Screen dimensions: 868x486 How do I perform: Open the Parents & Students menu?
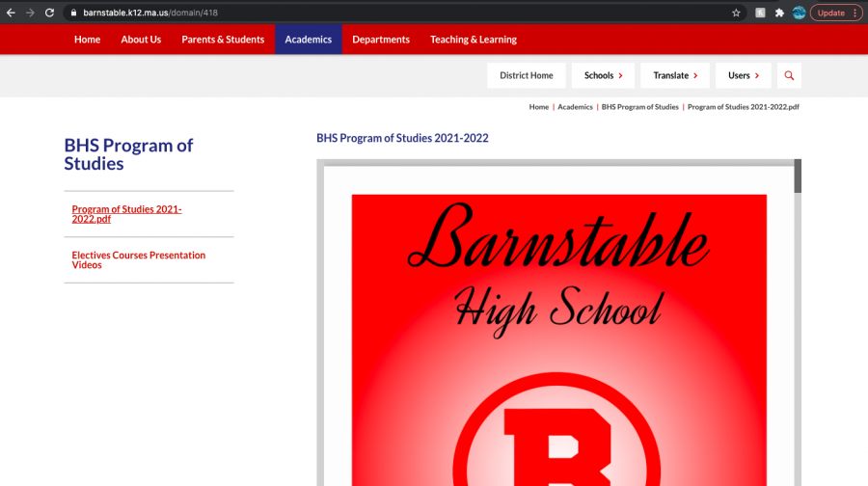[223, 40]
